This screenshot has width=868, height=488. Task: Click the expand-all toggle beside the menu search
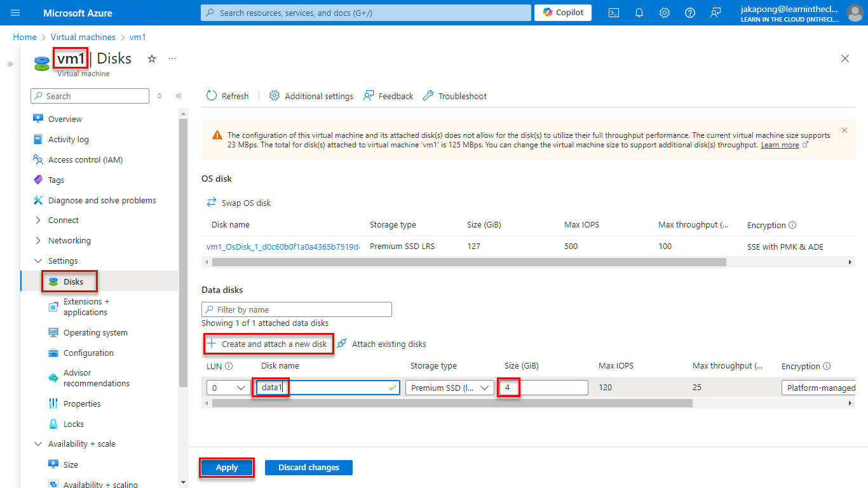point(159,96)
